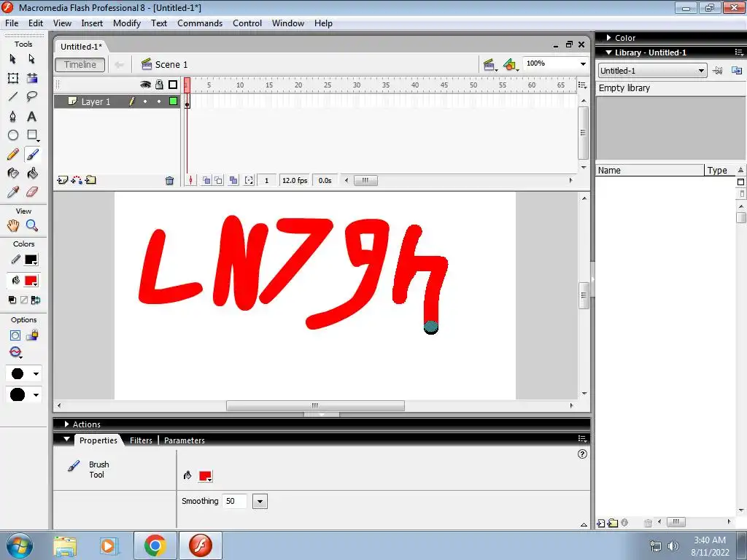The image size is (747, 560).
Task: Switch to the Parameters tab
Action: coord(185,440)
